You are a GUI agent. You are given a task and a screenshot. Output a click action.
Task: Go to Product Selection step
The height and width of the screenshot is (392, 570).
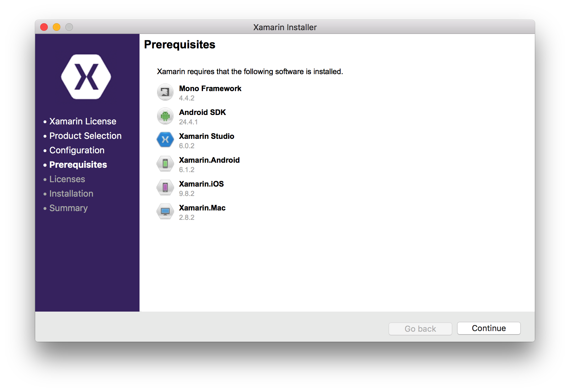[85, 136]
